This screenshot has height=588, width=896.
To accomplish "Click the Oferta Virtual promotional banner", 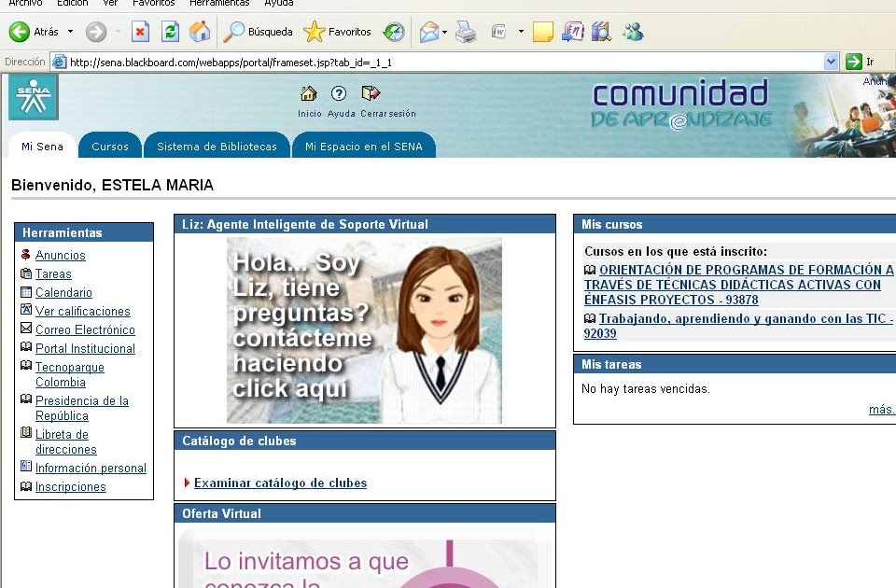I will (364, 558).
